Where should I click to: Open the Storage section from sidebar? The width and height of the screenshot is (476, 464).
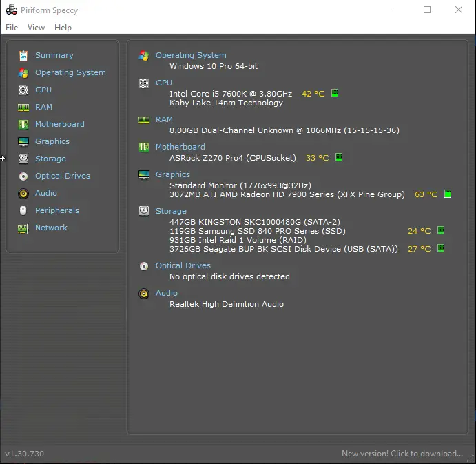coord(50,159)
